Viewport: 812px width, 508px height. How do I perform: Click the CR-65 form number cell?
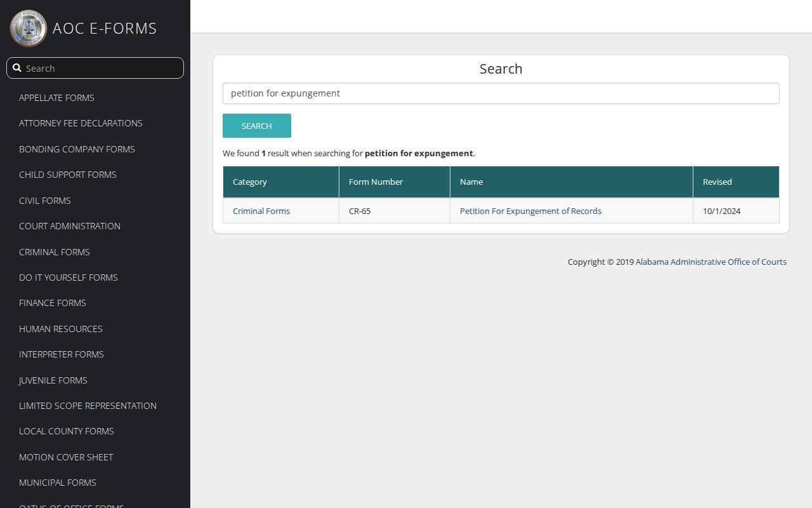395,211
